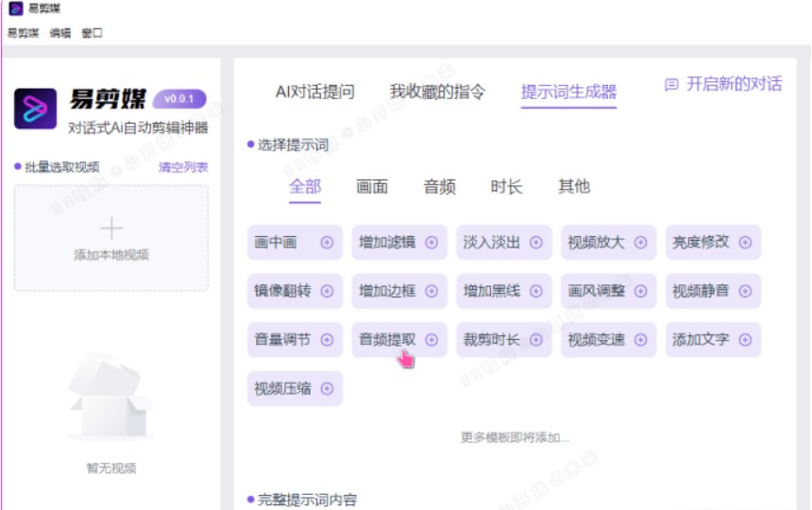Click 增加黑线 prompt label
812x510 pixels.
point(491,291)
